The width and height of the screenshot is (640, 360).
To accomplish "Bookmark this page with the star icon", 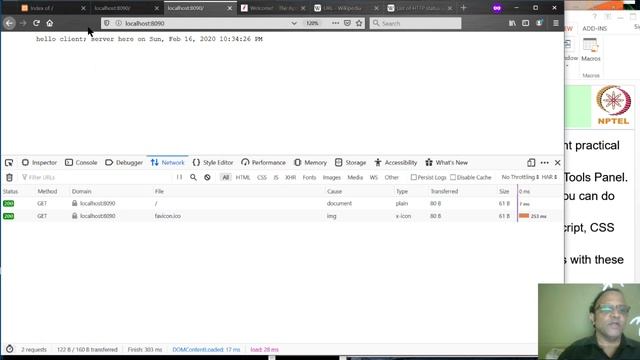I will 359,23.
